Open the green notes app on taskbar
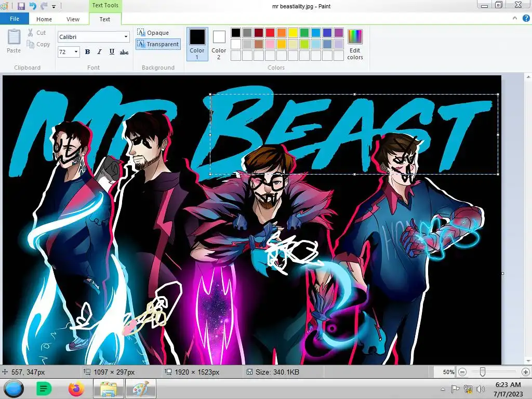This screenshot has width=532, height=399. click(x=44, y=389)
